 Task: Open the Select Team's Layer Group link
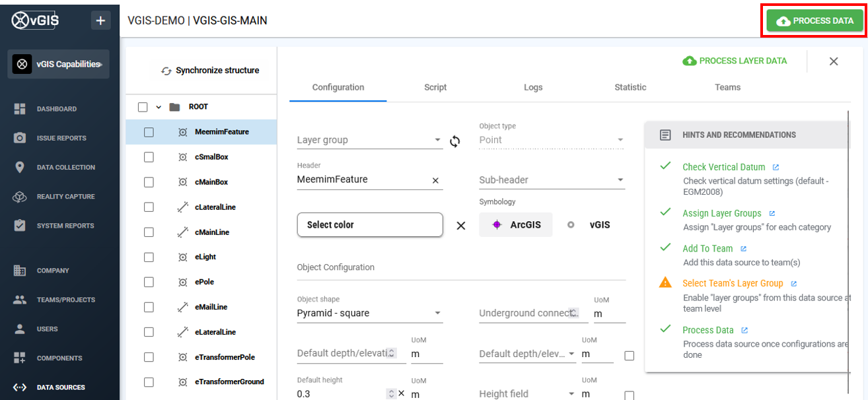[x=733, y=284]
